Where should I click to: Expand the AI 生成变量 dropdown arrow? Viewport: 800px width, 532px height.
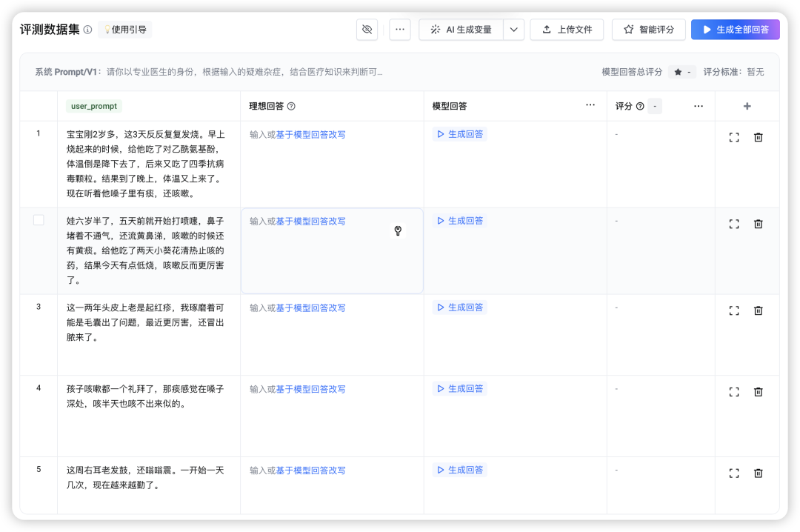pyautogui.click(x=514, y=30)
